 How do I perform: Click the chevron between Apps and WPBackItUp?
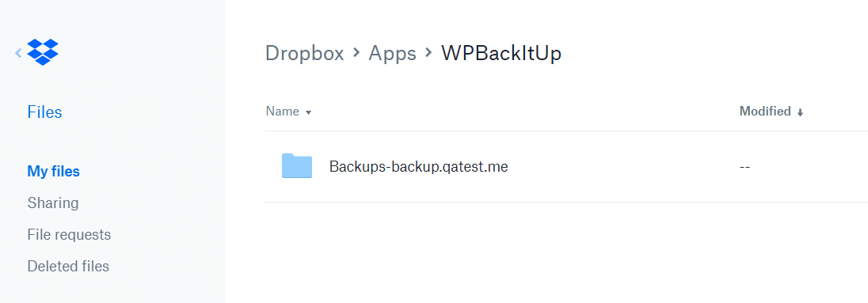(428, 52)
